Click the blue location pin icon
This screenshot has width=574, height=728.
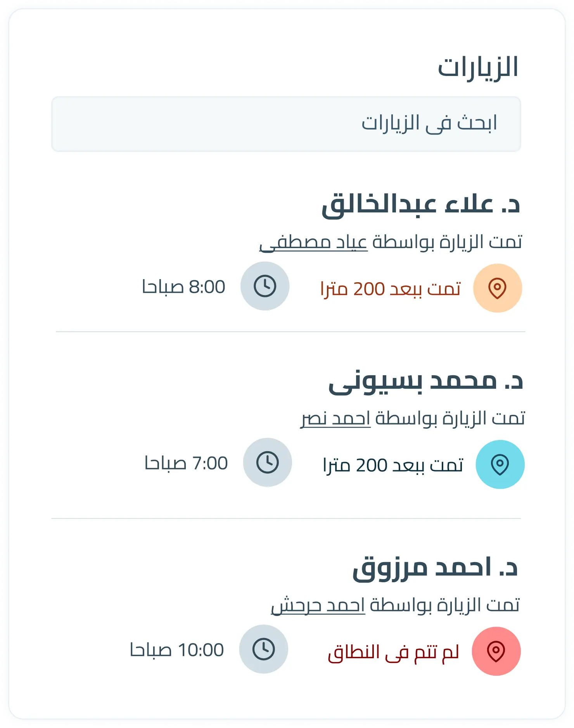click(500, 464)
